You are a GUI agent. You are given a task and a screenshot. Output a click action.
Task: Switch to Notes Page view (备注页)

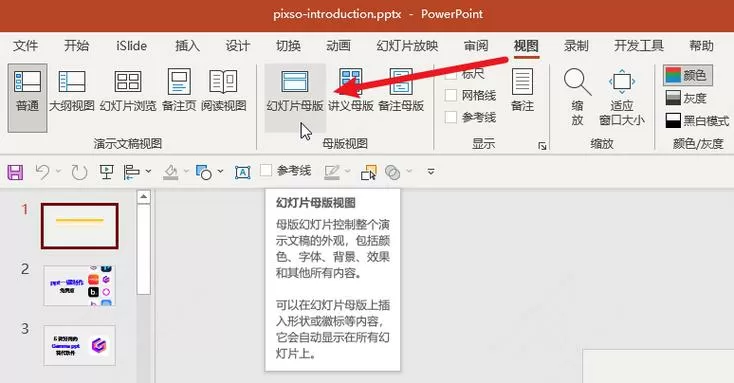pyautogui.click(x=179, y=90)
